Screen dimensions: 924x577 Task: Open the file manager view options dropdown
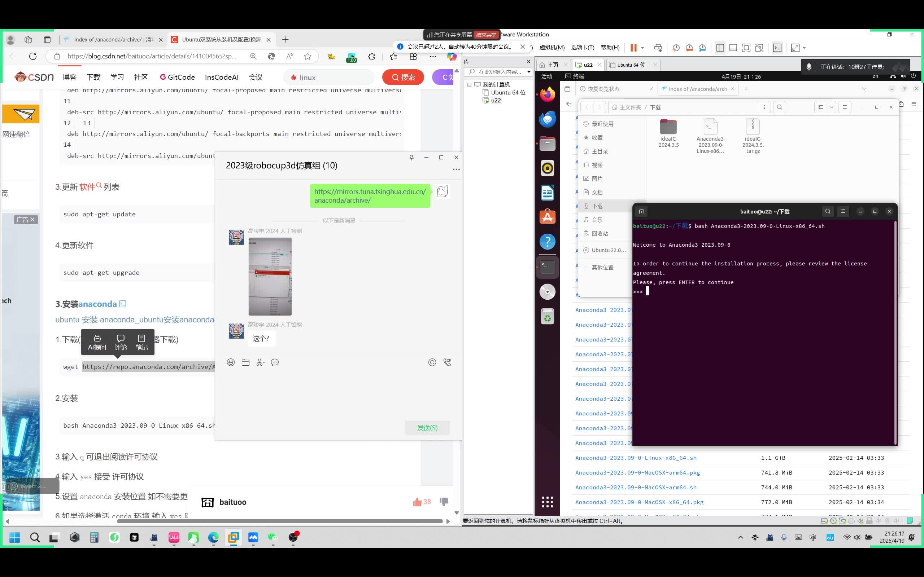point(831,107)
